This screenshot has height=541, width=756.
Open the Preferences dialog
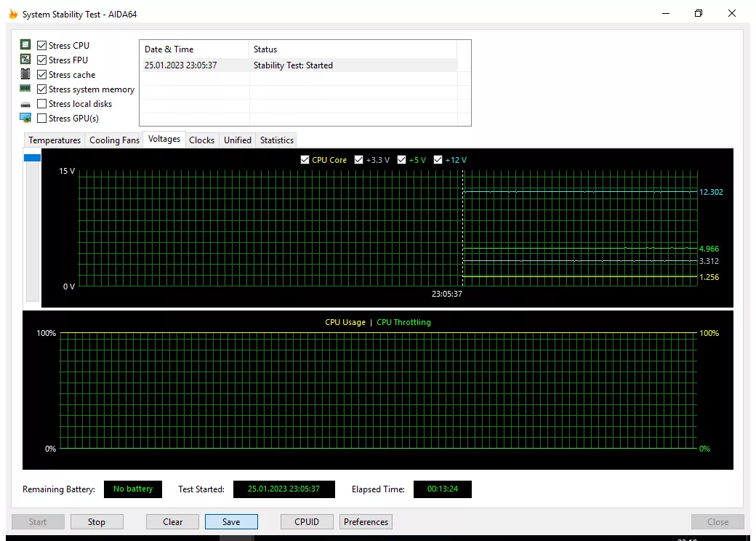(x=366, y=521)
